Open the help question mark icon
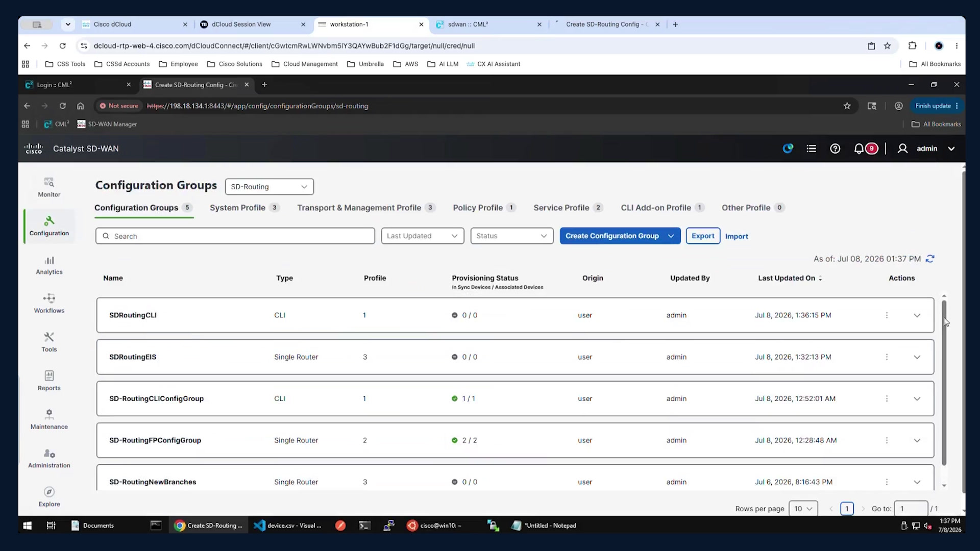The width and height of the screenshot is (980, 551). pyautogui.click(x=835, y=148)
